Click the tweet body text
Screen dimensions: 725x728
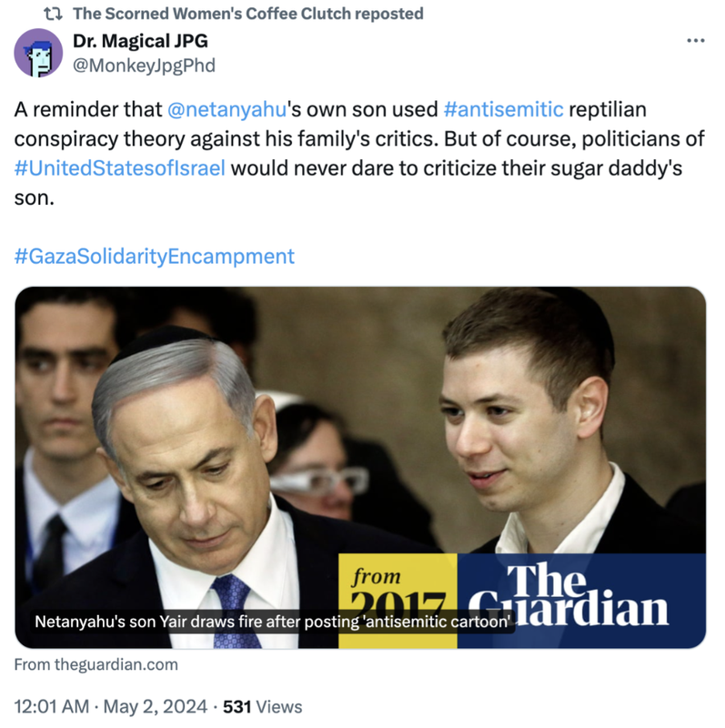(x=359, y=153)
